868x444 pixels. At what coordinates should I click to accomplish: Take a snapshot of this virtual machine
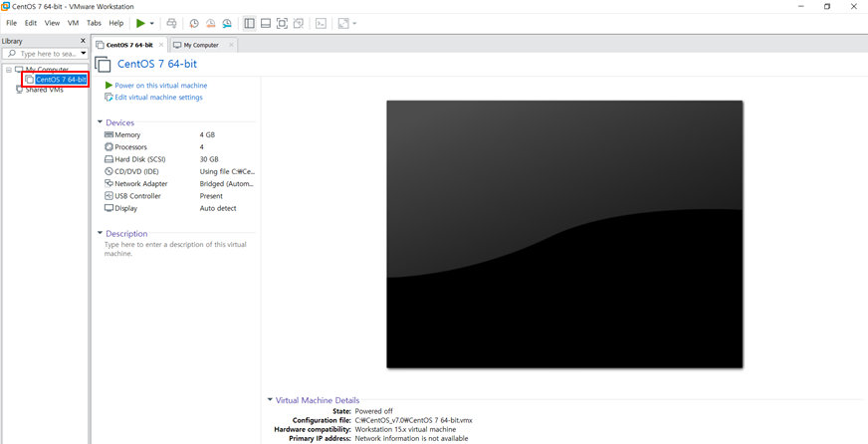pos(194,23)
